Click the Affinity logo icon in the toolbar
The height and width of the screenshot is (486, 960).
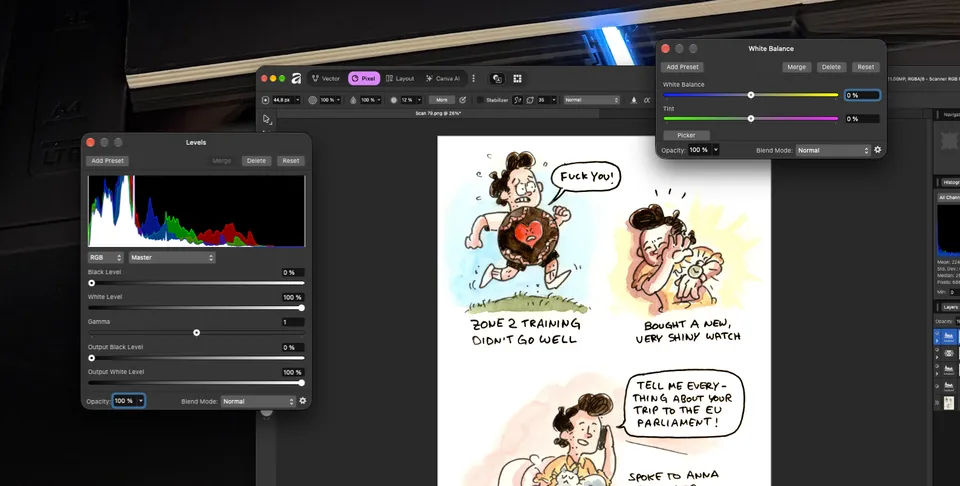tap(296, 78)
